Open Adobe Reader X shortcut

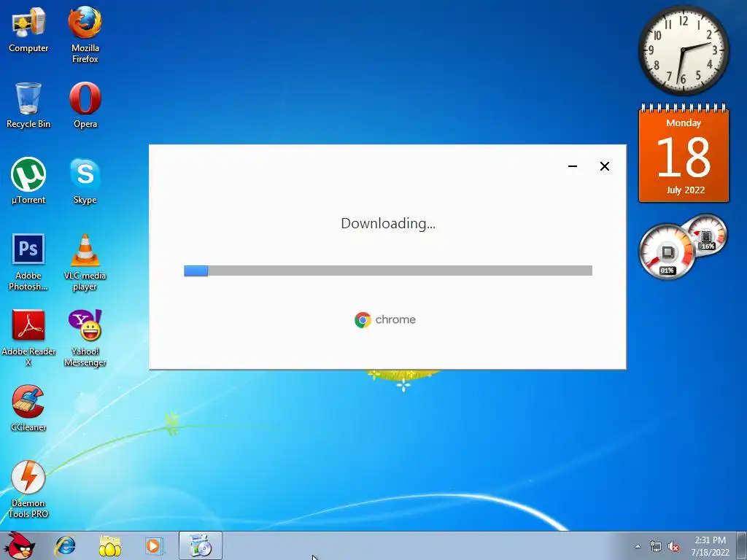click(28, 337)
